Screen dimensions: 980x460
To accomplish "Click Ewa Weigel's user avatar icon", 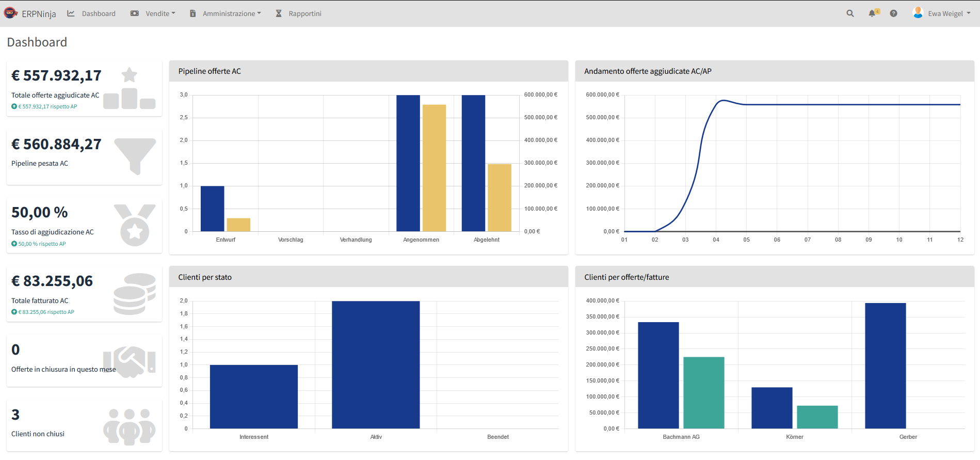I will coord(918,12).
